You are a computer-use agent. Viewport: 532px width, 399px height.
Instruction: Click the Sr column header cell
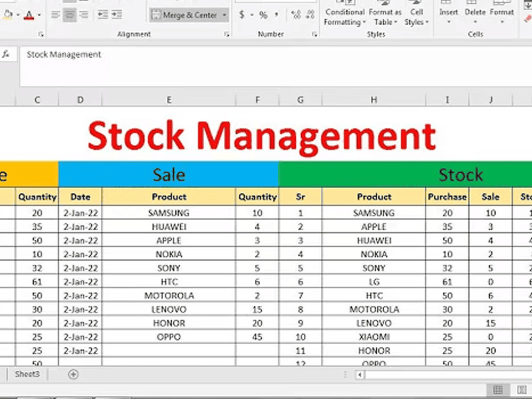point(300,197)
